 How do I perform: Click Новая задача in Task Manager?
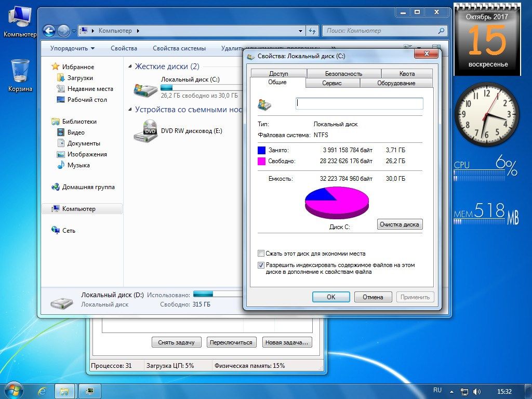[287, 342]
